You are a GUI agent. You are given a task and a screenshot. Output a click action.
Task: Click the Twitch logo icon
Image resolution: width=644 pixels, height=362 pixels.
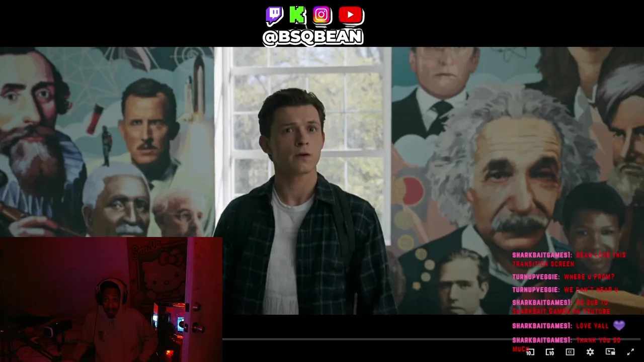[x=274, y=16]
